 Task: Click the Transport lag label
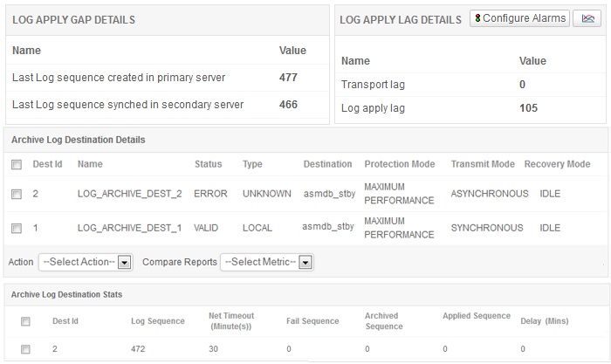(x=373, y=85)
